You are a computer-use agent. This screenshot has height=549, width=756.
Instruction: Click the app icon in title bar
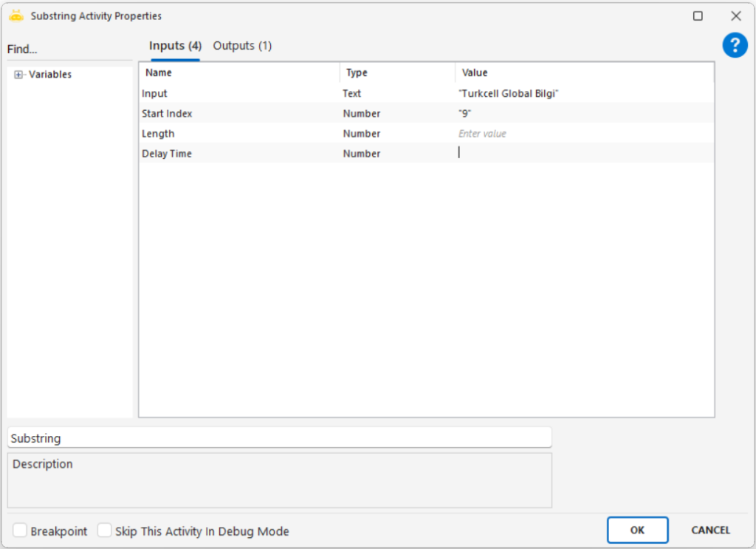click(16, 16)
